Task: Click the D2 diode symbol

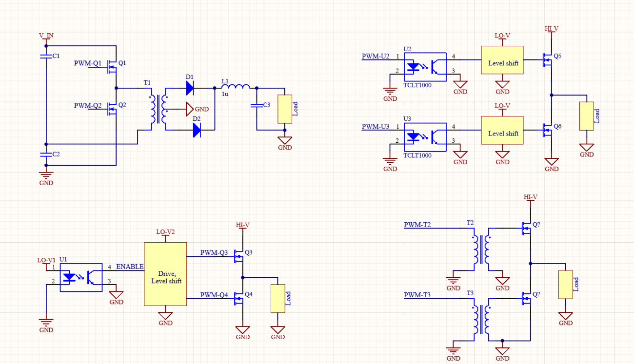Action: point(198,130)
